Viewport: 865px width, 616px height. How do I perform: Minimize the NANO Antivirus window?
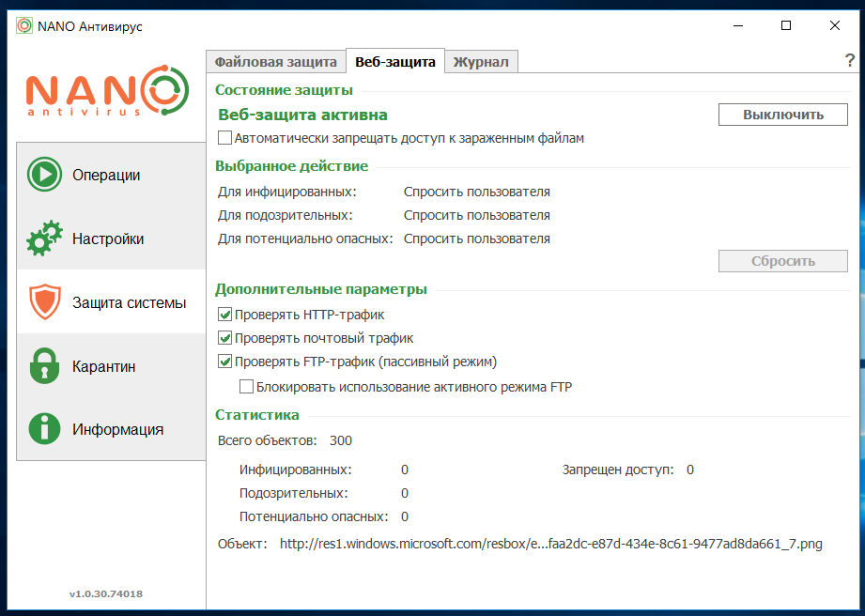click(737, 26)
